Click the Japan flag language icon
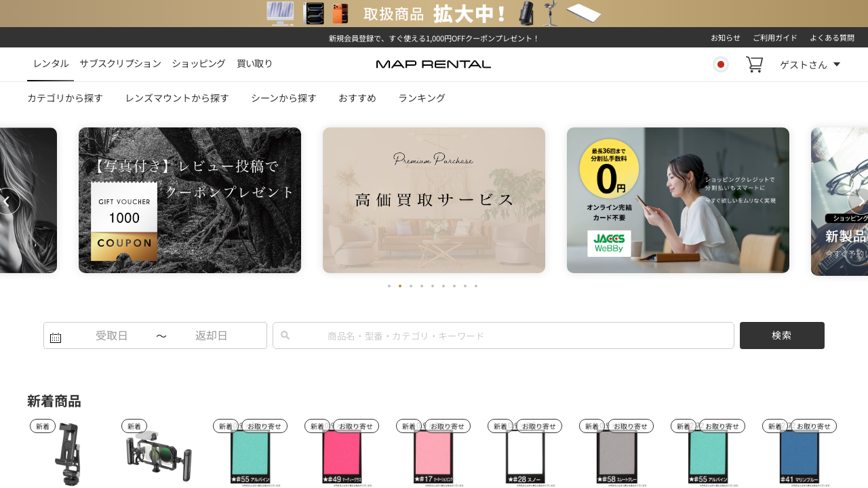The width and height of the screenshot is (868, 488). 721,64
